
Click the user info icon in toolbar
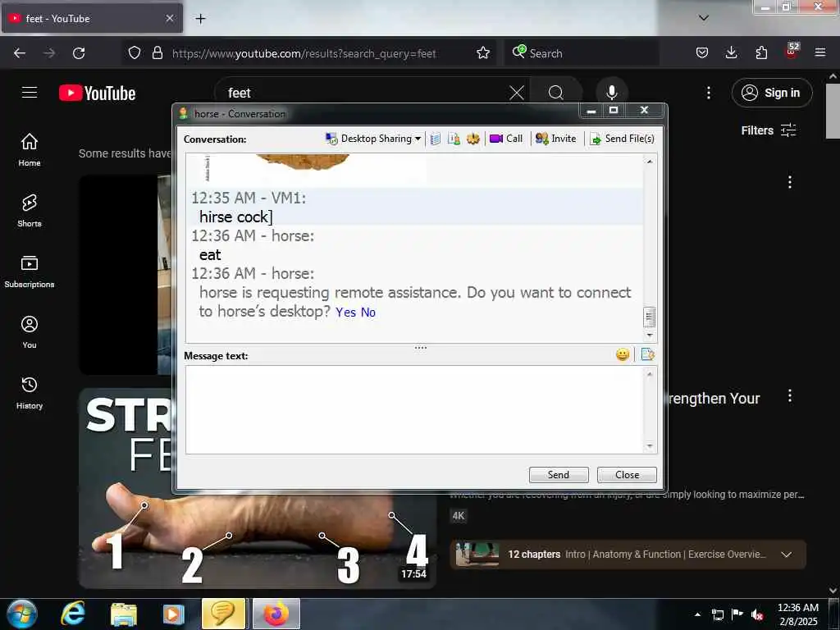[454, 139]
